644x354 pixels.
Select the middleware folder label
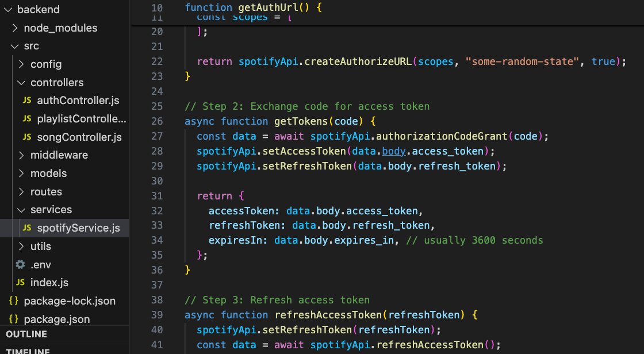click(59, 155)
